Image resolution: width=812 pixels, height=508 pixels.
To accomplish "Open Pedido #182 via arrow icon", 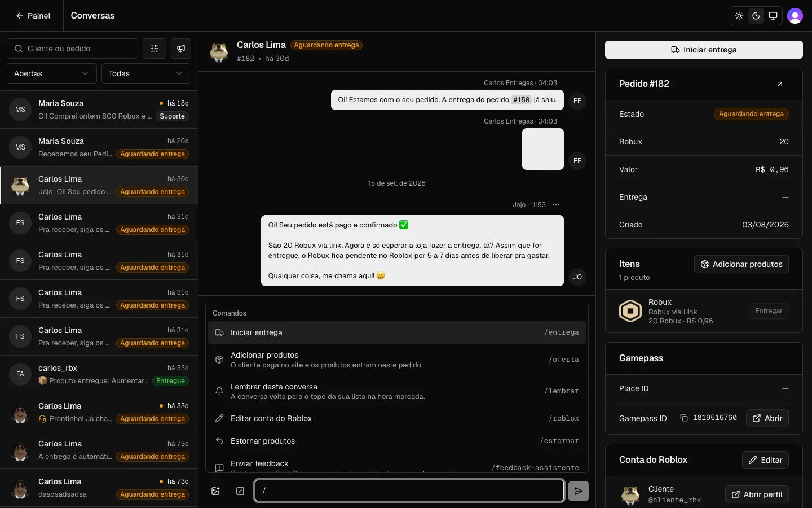I will click(780, 84).
